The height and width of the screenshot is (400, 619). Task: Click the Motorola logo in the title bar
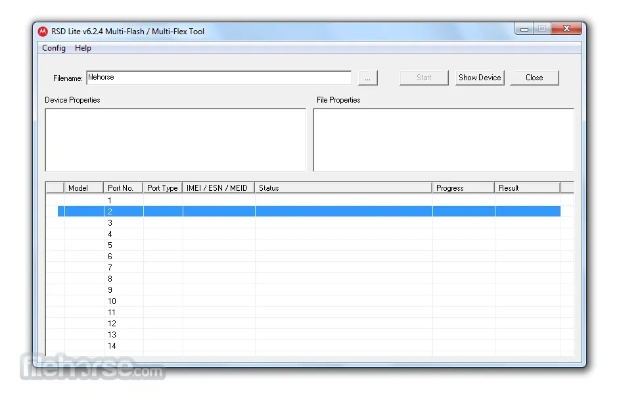coord(42,30)
